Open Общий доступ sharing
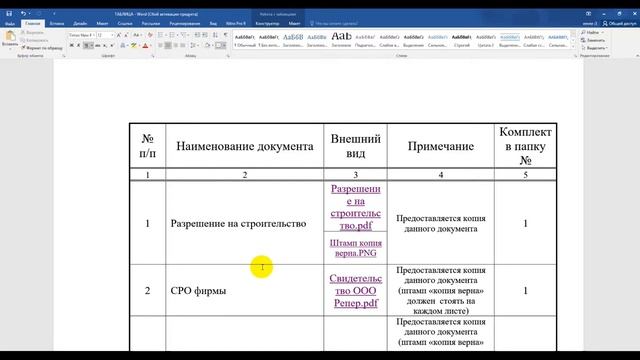640x360 pixels. (x=619, y=24)
